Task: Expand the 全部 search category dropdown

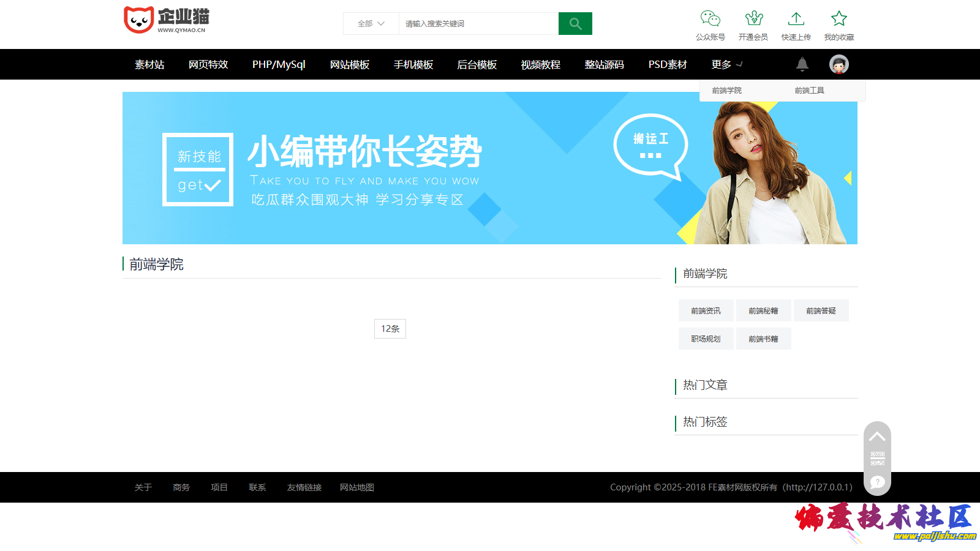Action: 371,24
